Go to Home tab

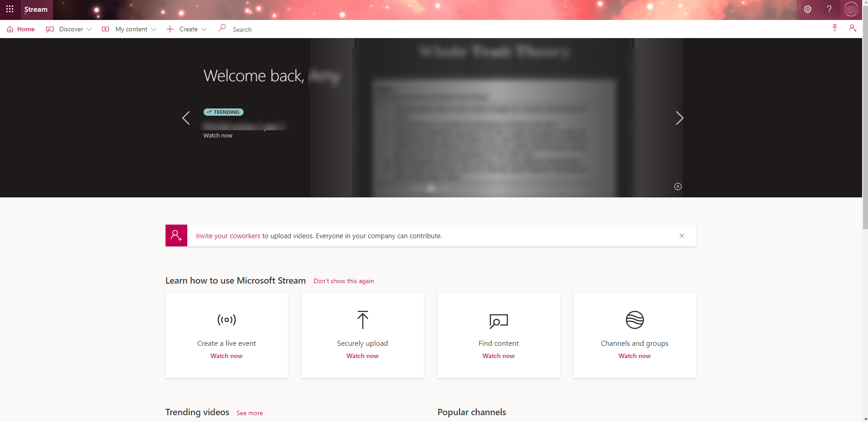tap(21, 29)
